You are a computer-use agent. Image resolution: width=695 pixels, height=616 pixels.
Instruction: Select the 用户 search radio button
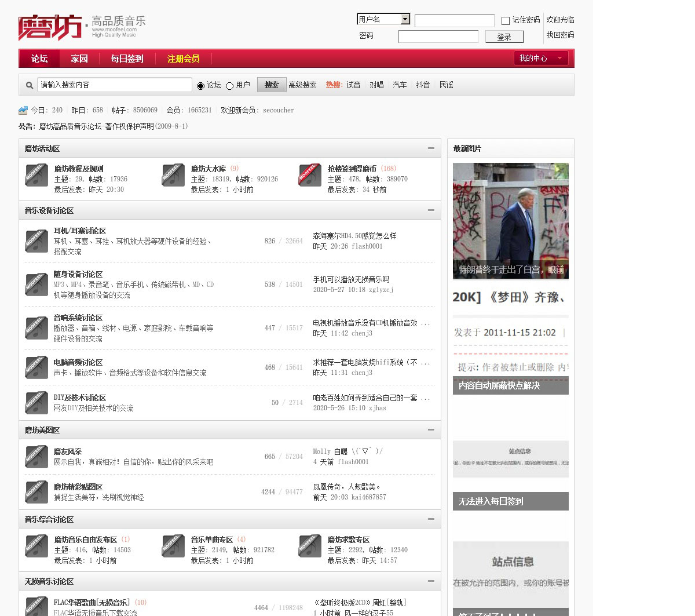click(x=230, y=86)
